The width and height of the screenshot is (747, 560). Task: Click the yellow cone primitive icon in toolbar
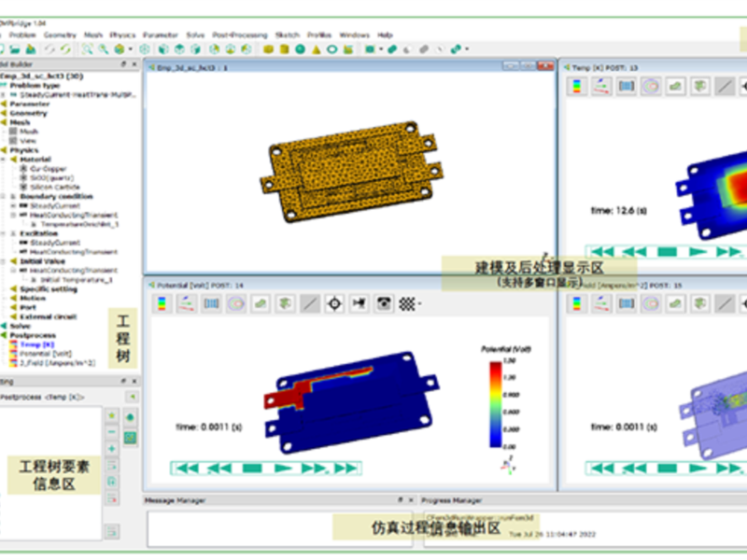[x=317, y=49]
